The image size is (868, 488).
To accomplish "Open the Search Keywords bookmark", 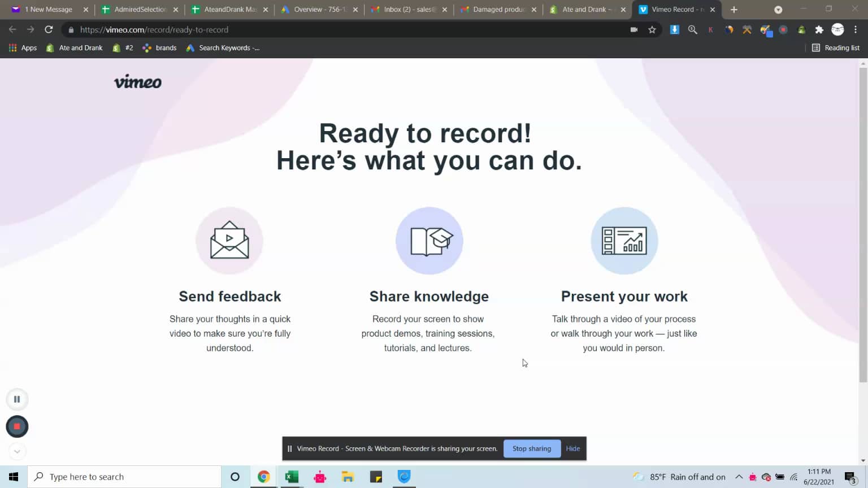I will 223,48.
